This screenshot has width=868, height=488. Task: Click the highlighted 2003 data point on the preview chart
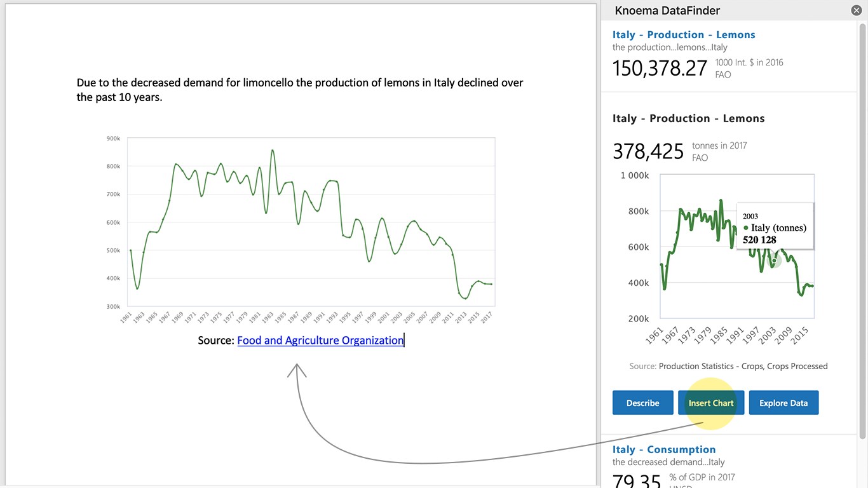[x=774, y=261]
